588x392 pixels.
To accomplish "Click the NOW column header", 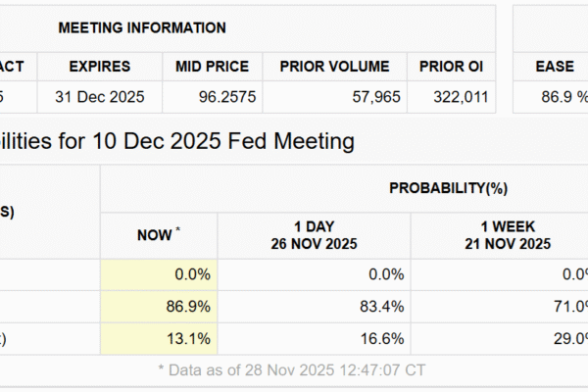I will (158, 234).
